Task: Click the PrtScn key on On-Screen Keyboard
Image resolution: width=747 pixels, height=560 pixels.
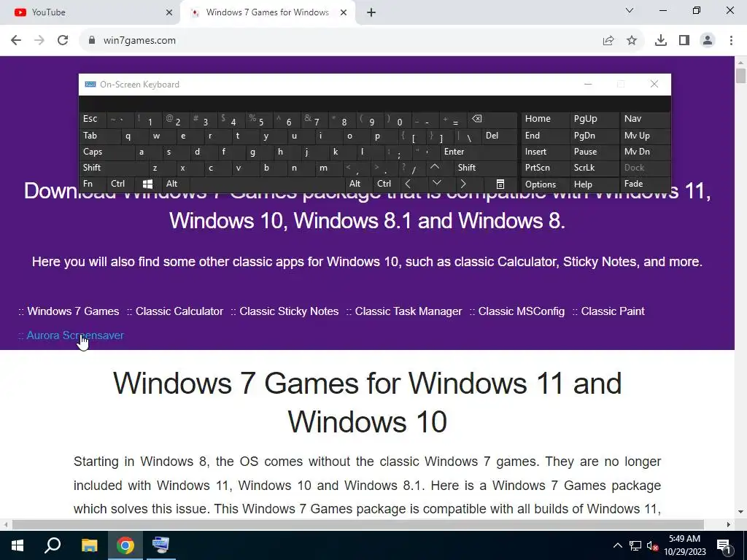Action: [545, 168]
